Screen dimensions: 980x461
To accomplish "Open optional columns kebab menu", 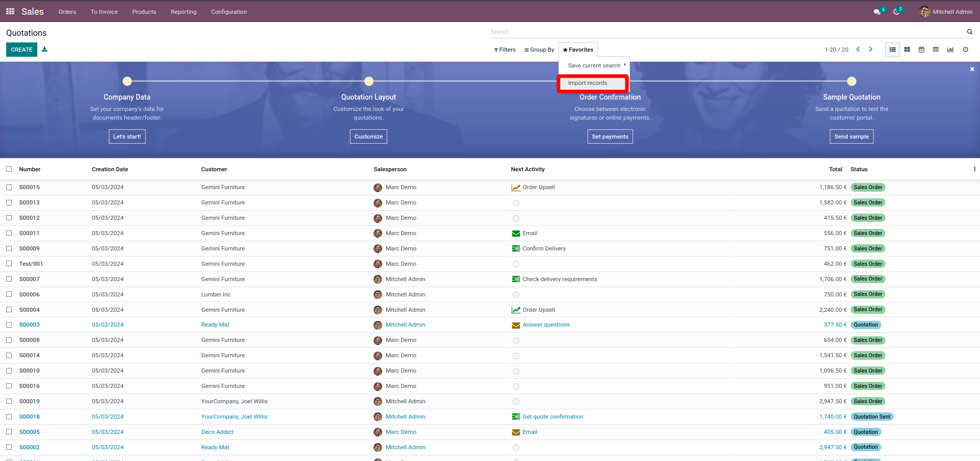I will 974,169.
